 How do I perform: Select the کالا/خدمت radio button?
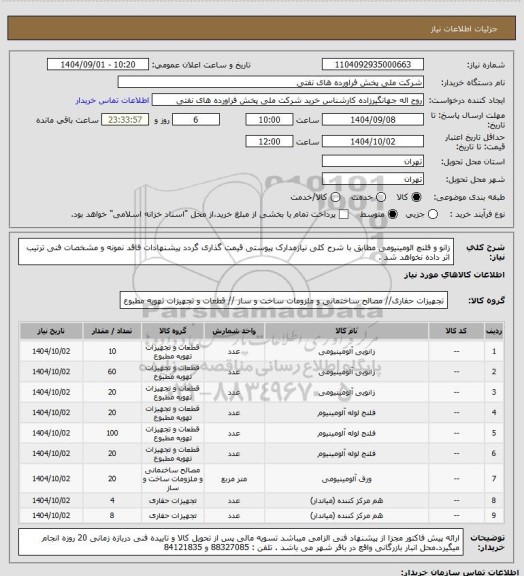coord(335,197)
